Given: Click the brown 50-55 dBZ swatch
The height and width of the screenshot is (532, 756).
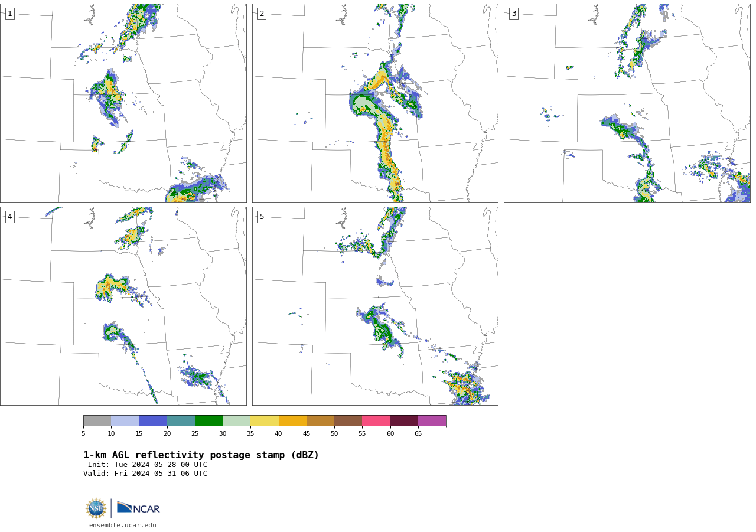Looking at the screenshot, I should [348, 420].
